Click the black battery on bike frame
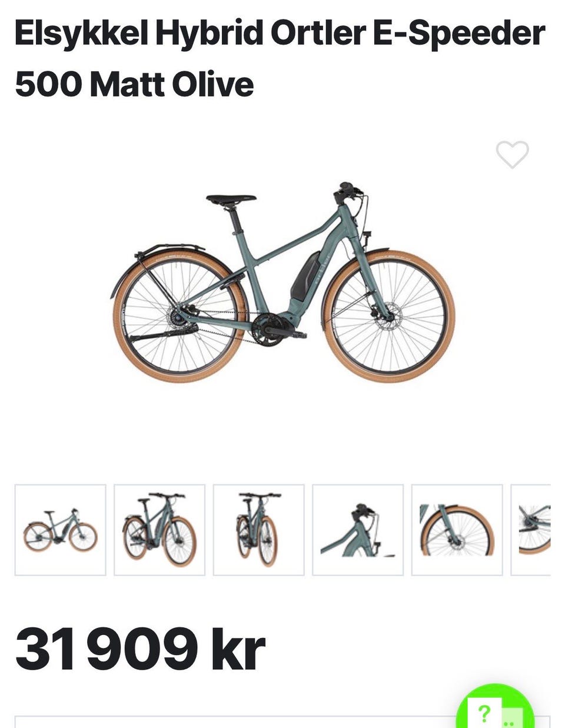 click(305, 276)
